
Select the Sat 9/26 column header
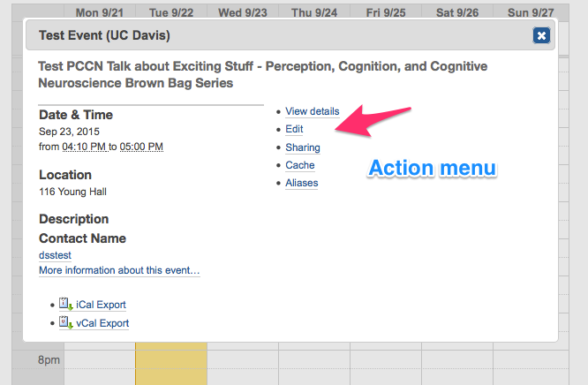pos(457,12)
